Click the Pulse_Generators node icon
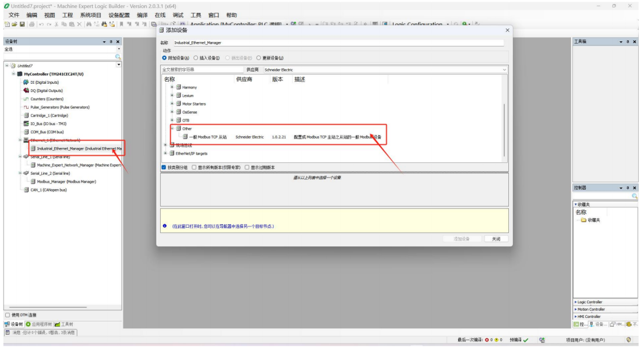Screen dimensions: 644x351 [26, 107]
